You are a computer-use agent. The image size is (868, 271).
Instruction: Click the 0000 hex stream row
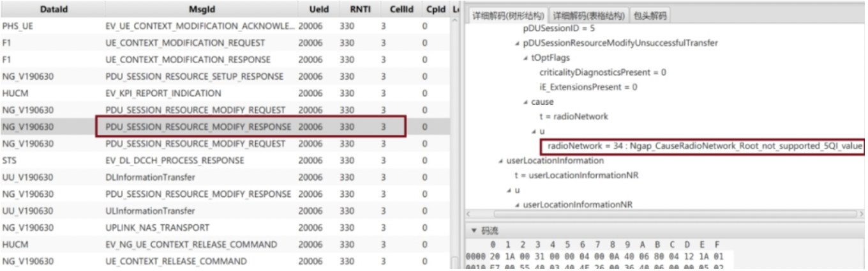600,256
